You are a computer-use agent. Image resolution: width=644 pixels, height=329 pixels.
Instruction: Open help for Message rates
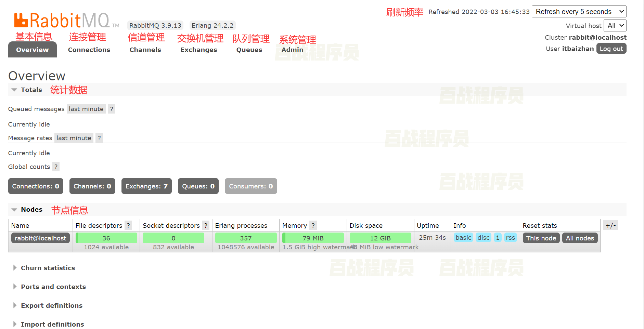99,138
